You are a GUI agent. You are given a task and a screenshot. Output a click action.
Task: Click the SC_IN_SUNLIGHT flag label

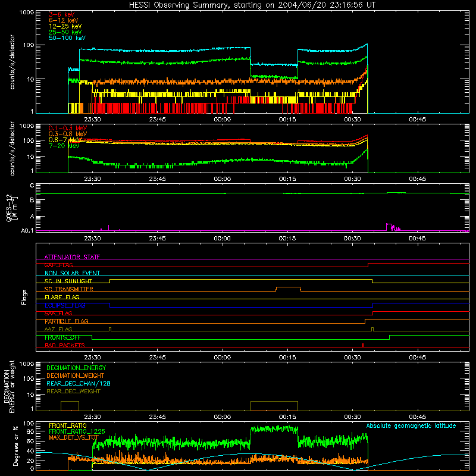(x=68, y=281)
